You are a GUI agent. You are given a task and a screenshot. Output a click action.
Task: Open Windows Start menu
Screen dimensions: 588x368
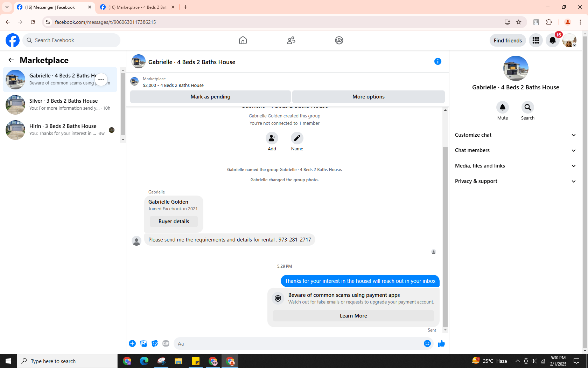click(x=8, y=361)
